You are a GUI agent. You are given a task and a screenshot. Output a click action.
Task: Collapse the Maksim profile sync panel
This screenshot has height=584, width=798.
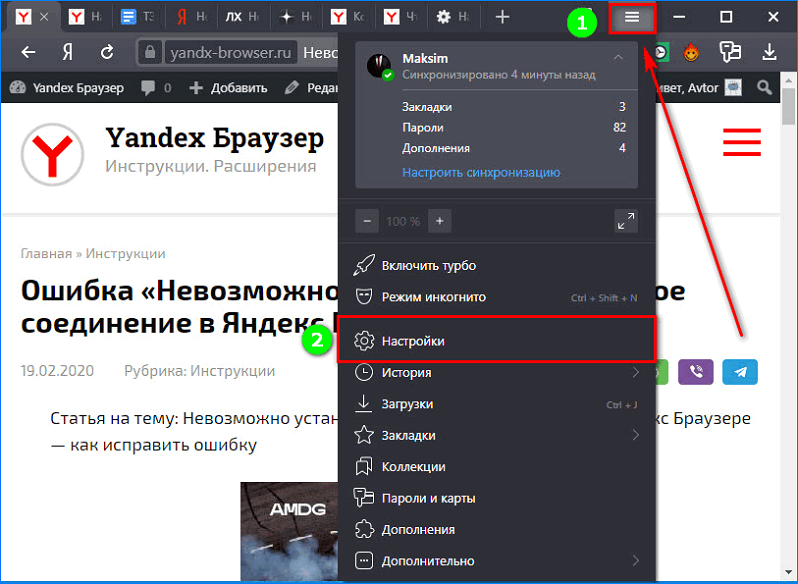click(x=618, y=57)
